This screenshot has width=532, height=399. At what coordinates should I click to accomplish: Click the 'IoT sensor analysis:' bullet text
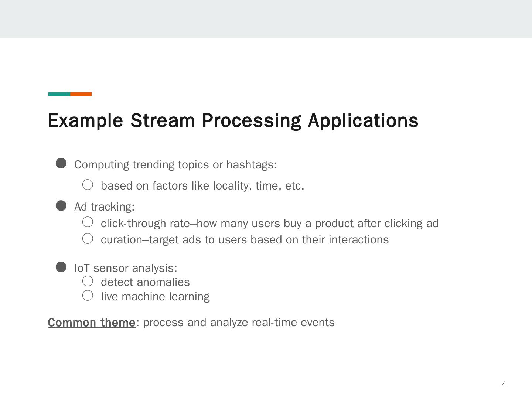point(126,268)
